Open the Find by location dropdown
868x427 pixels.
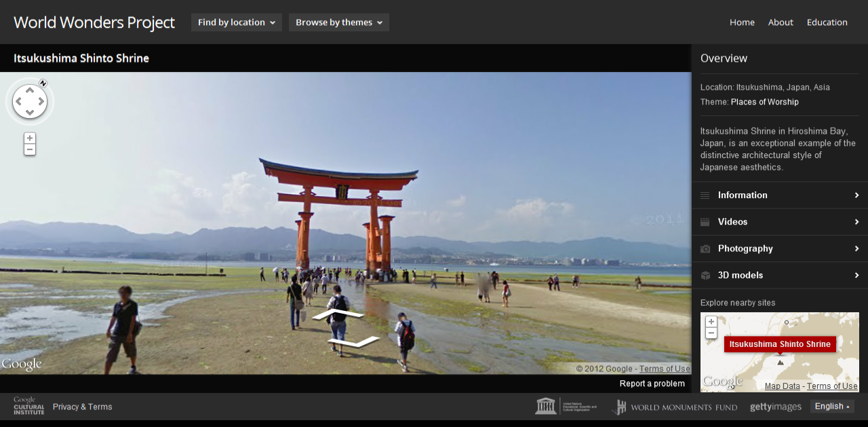click(236, 22)
